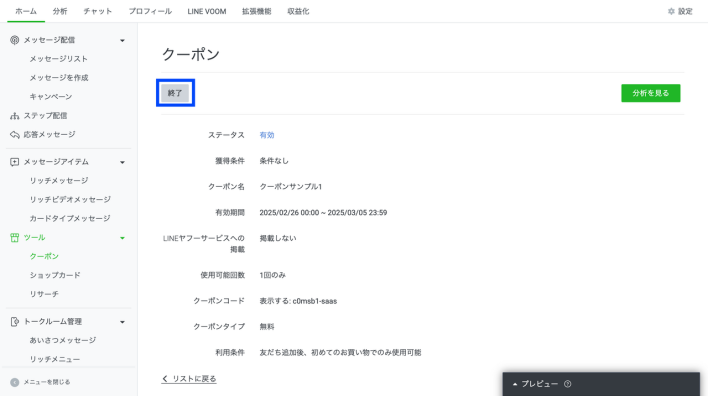Screen dimensions: 708x396
Task: Open カードタイプメッセージ in sidebar
Action: click(70, 219)
